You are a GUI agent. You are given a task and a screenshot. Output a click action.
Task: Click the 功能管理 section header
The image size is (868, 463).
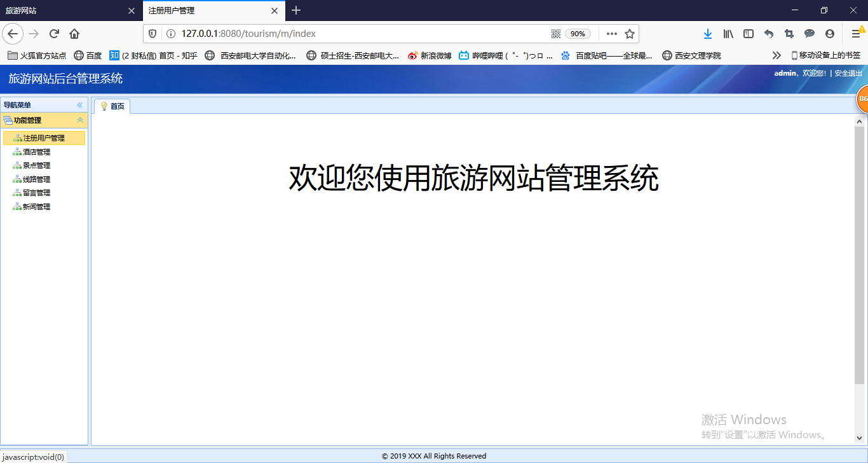(x=44, y=120)
